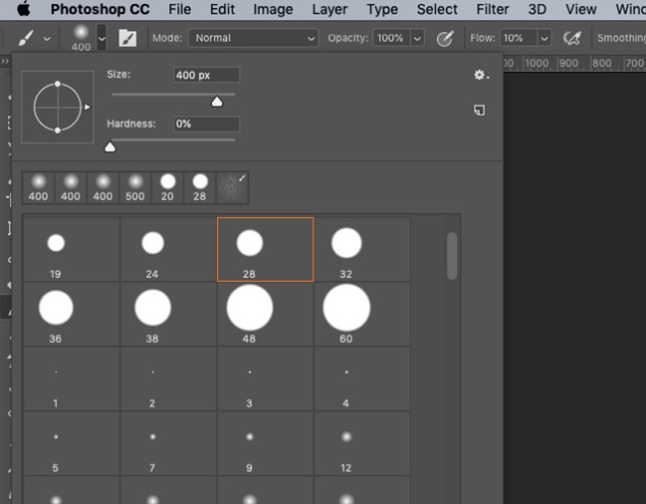The width and height of the screenshot is (646, 504).
Task: Enable airbrush-style build-up icon
Action: point(572,38)
